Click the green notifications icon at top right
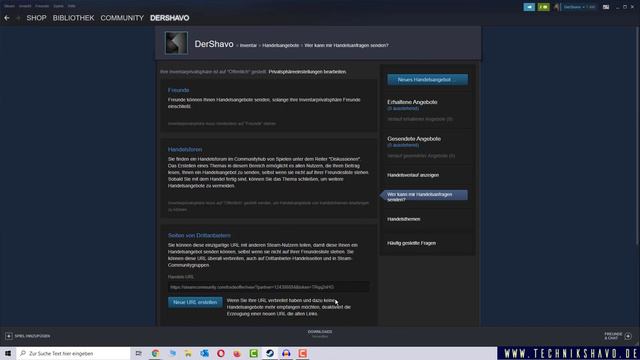The image size is (640, 360). click(544, 7)
